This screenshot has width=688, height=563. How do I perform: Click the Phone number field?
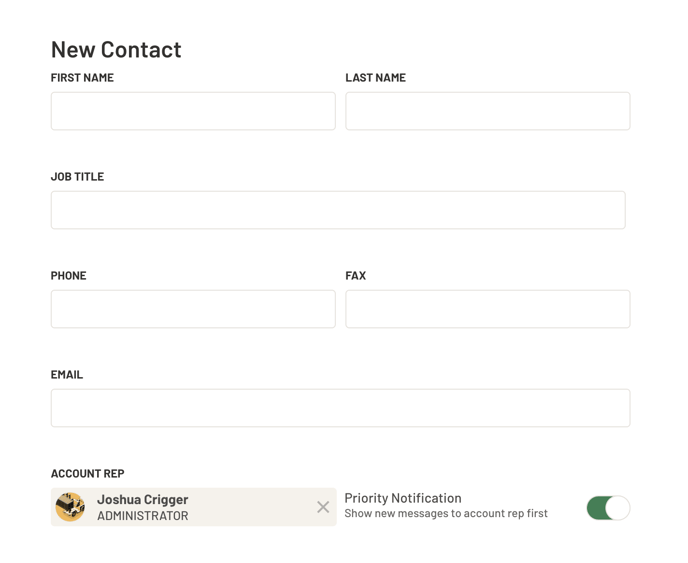[x=193, y=309]
